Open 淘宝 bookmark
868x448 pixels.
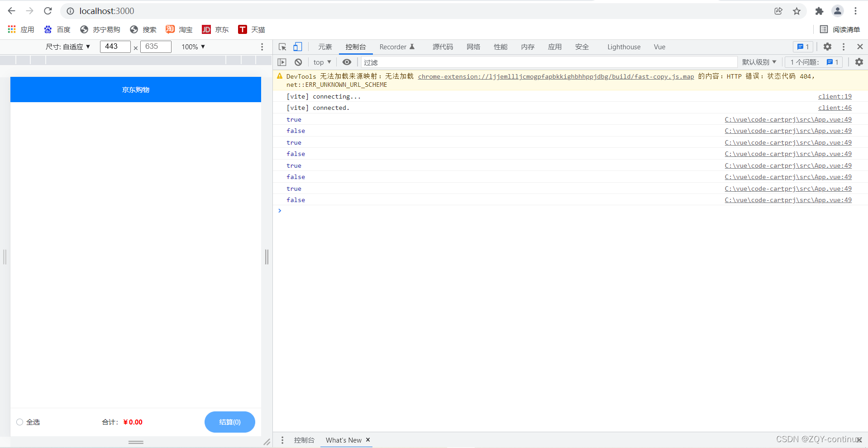[x=179, y=29]
